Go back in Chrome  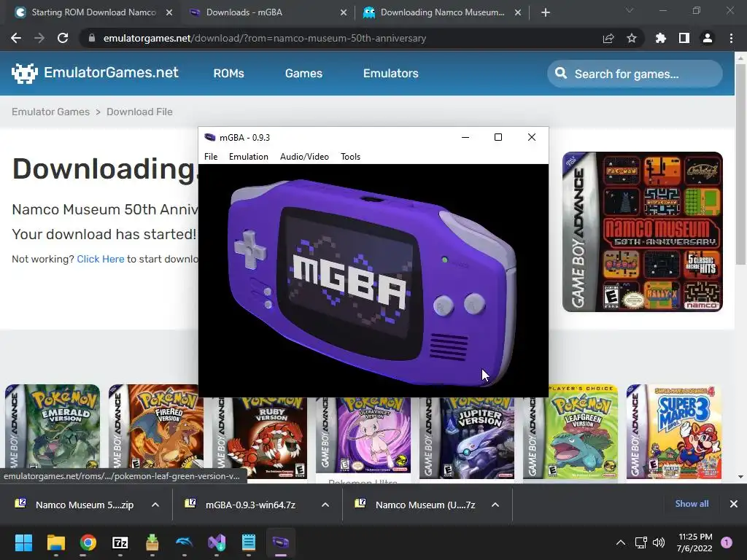click(16, 38)
